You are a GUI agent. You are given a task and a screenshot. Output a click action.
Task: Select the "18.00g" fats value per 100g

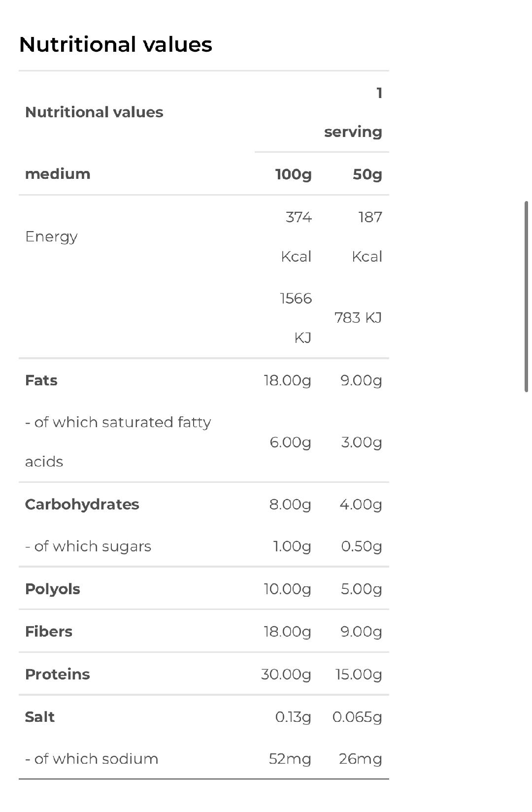pyautogui.click(x=287, y=380)
